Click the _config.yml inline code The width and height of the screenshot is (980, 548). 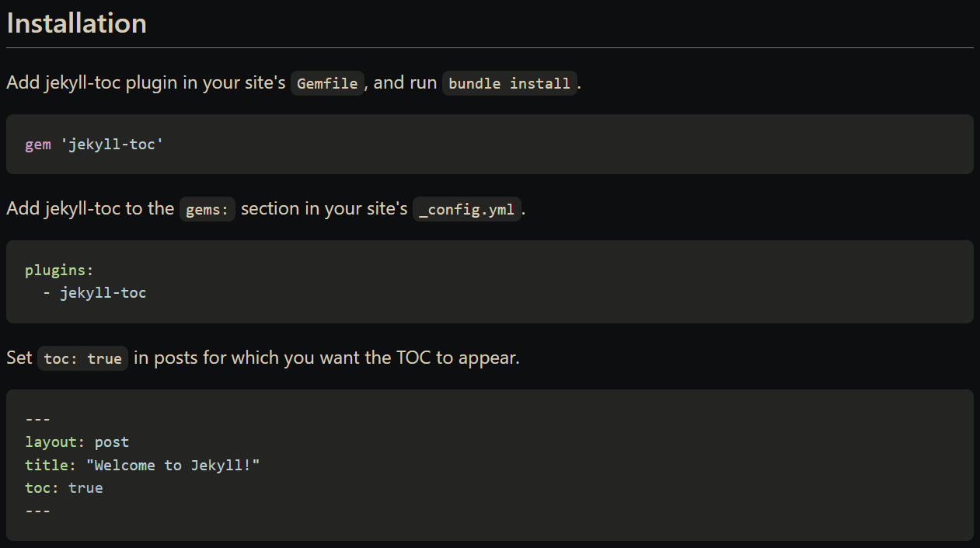click(x=467, y=210)
